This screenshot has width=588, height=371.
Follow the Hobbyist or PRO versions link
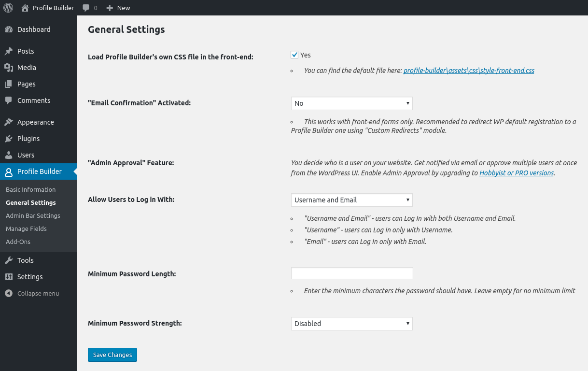click(516, 173)
